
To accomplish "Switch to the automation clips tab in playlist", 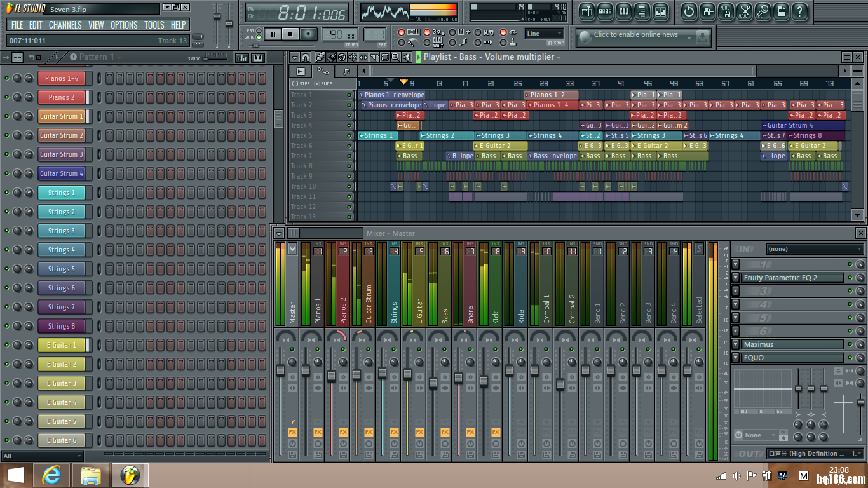I will coord(323,71).
